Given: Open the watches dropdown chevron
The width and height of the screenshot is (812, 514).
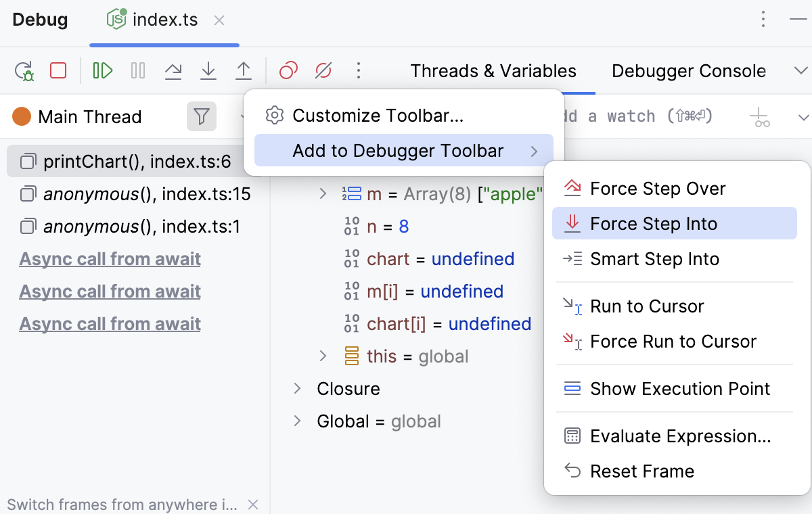Looking at the screenshot, I should [803, 116].
